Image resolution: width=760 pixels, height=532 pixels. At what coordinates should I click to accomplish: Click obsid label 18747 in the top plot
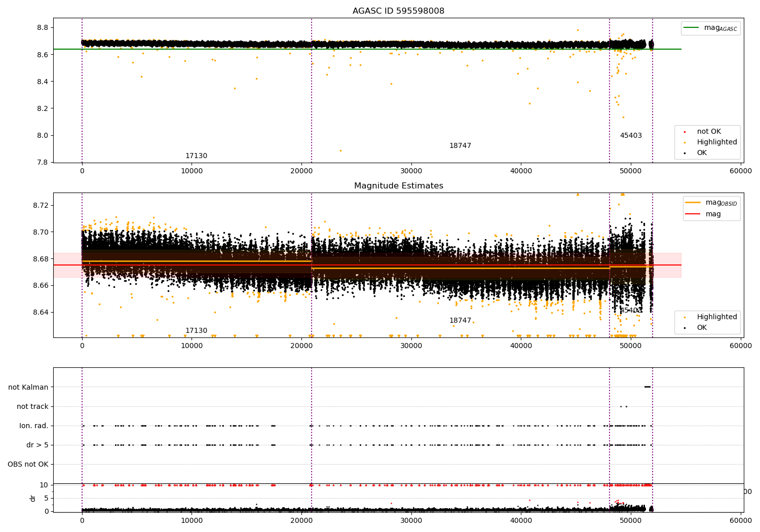[x=460, y=146]
